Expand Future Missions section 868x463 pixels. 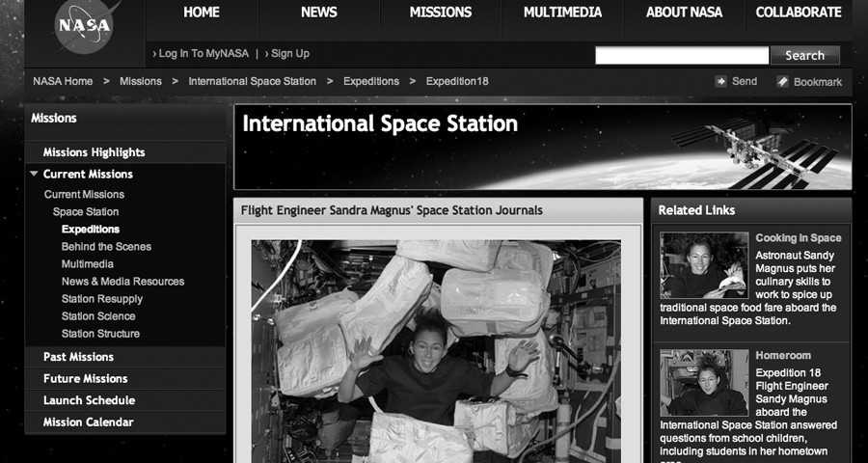pyautogui.click(x=85, y=379)
